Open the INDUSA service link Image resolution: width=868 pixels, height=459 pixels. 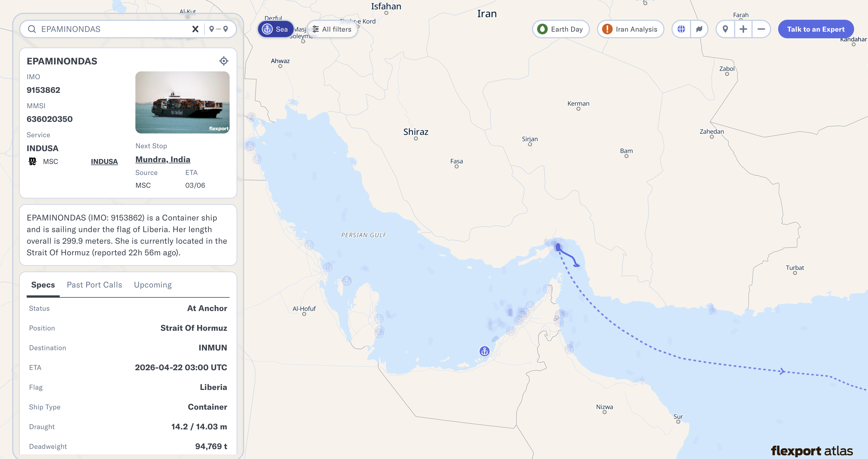click(x=104, y=162)
